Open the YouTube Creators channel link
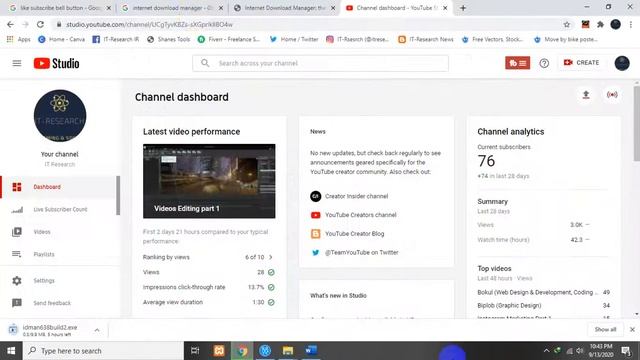The height and width of the screenshot is (360, 640). (x=360, y=215)
